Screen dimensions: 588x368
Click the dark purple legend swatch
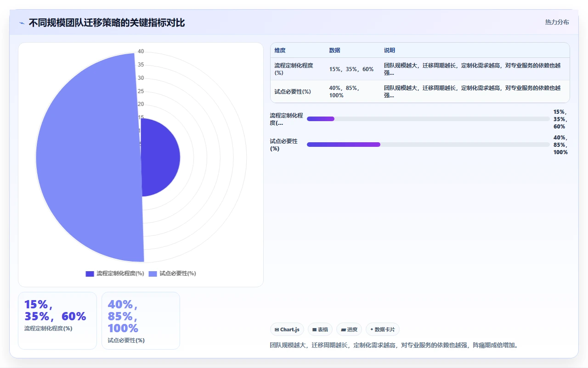90,273
